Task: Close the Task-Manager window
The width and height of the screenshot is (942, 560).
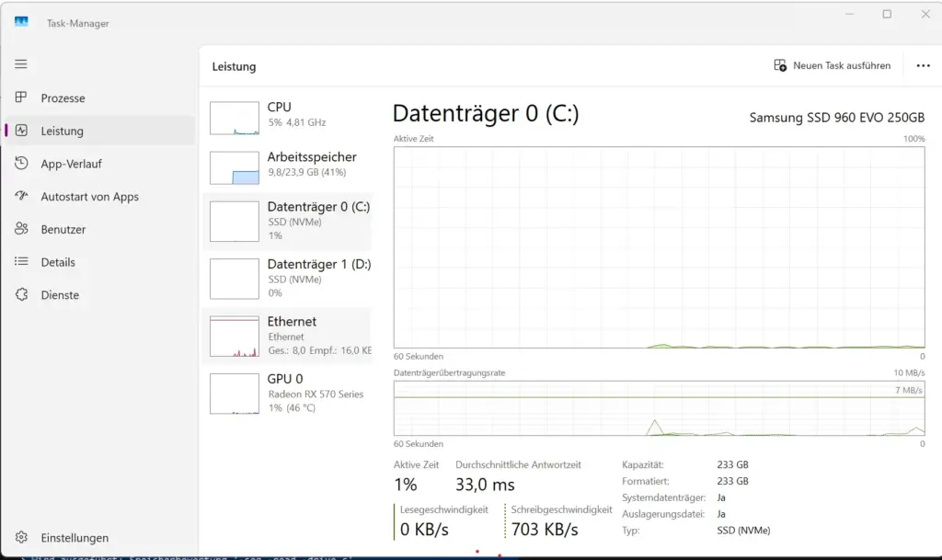Action: (x=925, y=14)
